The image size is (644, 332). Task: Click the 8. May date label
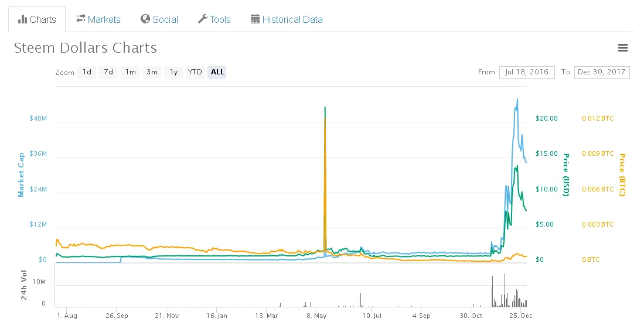pos(316,316)
